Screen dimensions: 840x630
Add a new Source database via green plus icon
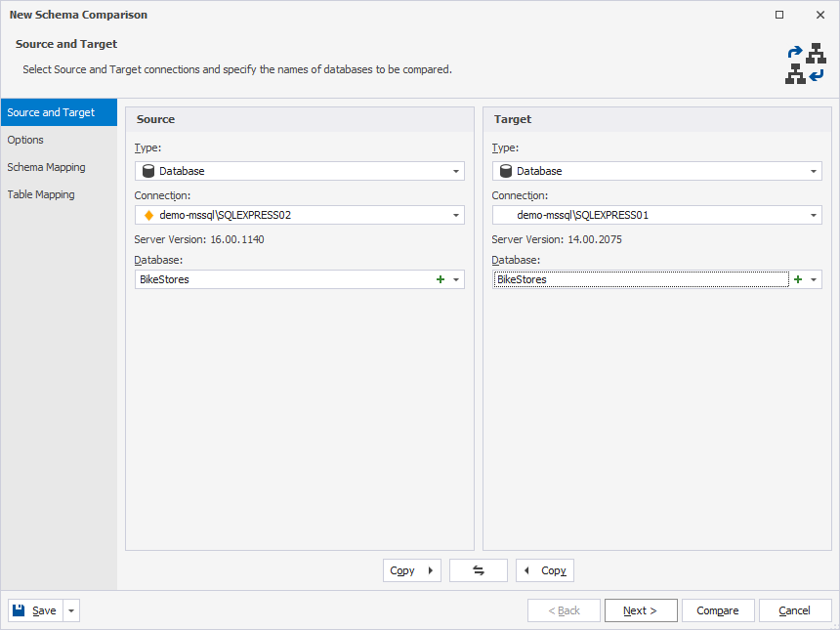440,279
